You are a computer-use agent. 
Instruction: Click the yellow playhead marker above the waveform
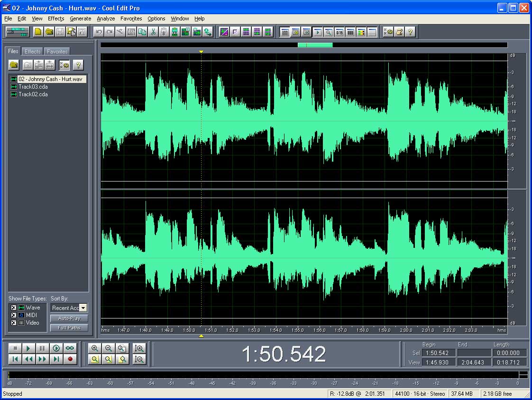click(x=201, y=52)
